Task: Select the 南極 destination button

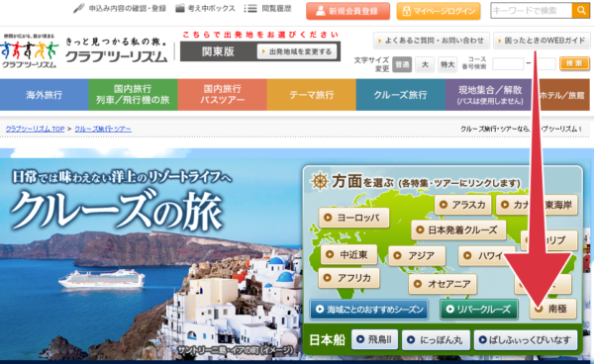Action: (552, 309)
